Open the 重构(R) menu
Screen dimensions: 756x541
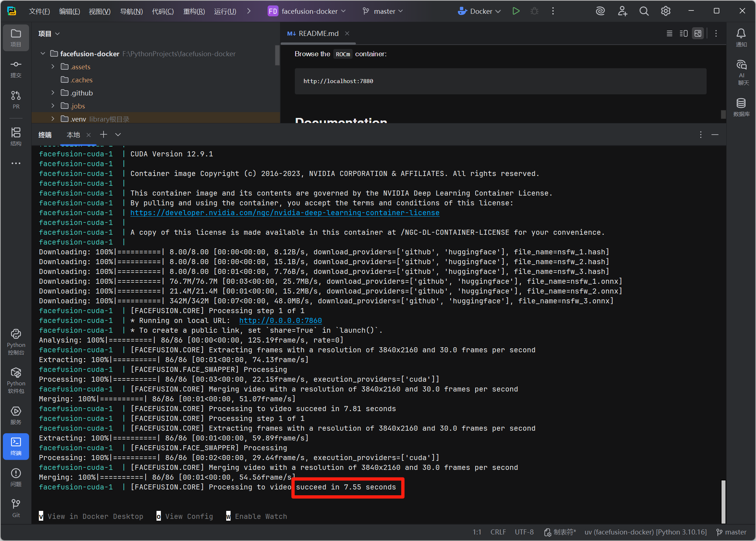[x=194, y=11]
